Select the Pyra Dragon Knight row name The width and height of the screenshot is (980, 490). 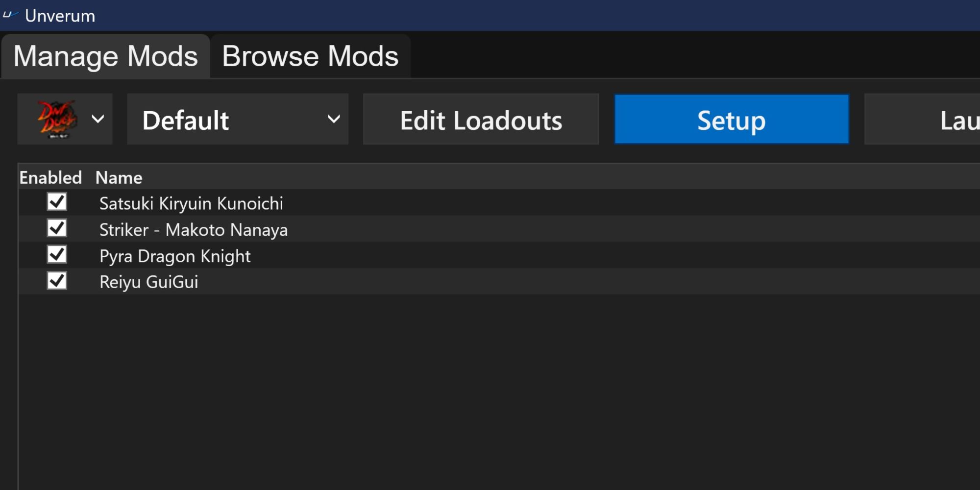tap(175, 256)
